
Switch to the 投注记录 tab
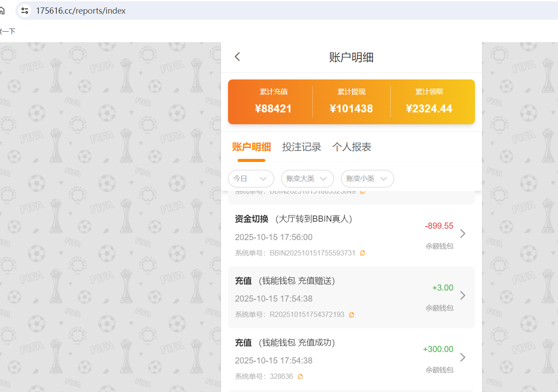302,147
